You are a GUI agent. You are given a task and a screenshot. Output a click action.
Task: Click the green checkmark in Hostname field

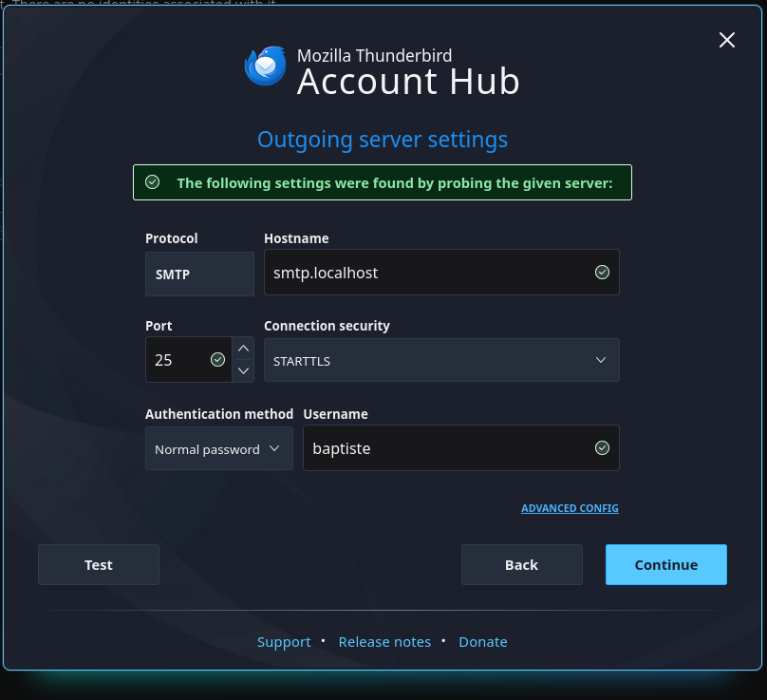click(x=602, y=273)
